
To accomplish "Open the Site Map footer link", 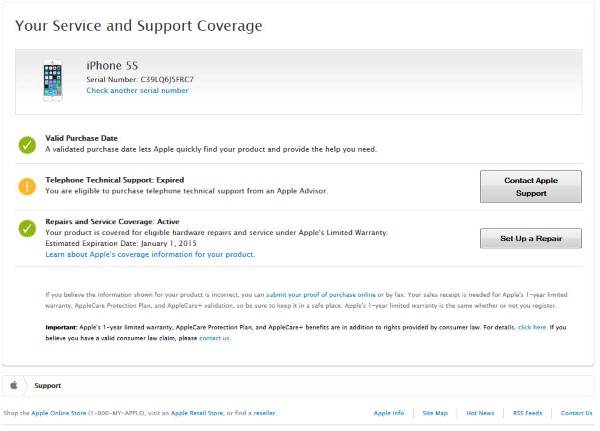I will (x=435, y=413).
